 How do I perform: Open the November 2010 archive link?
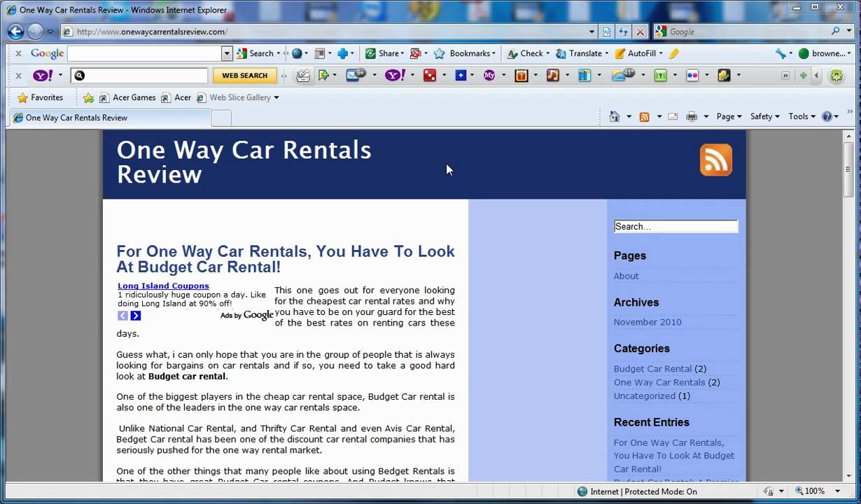(x=647, y=322)
